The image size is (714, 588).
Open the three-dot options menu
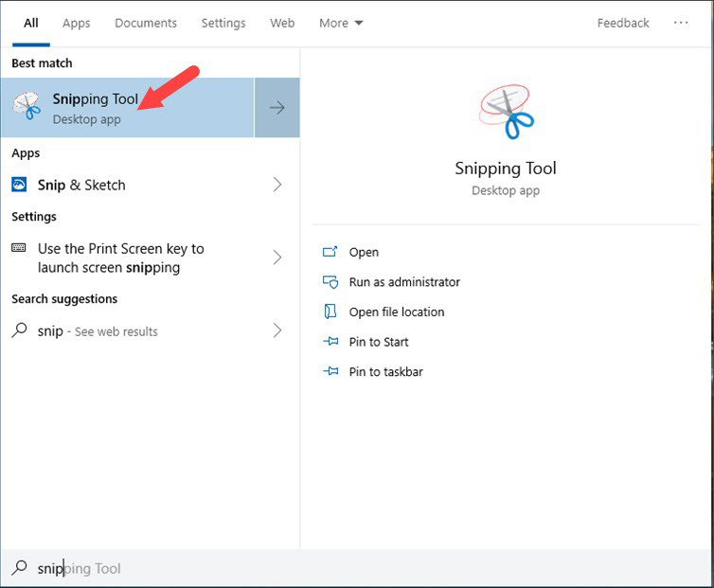click(681, 23)
